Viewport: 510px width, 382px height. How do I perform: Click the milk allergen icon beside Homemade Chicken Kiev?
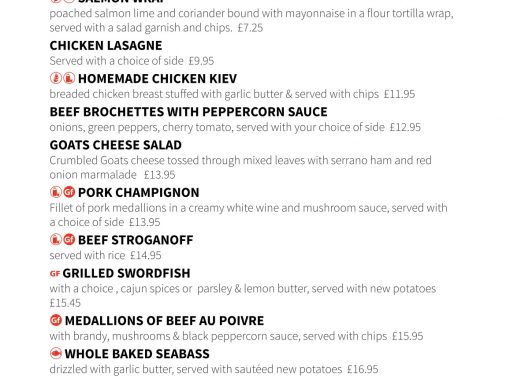69,78
